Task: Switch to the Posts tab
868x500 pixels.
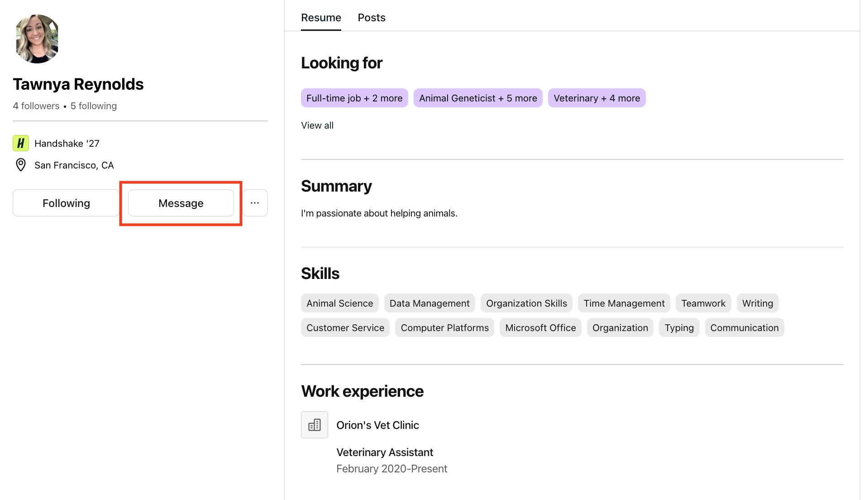Action: pyautogui.click(x=372, y=18)
